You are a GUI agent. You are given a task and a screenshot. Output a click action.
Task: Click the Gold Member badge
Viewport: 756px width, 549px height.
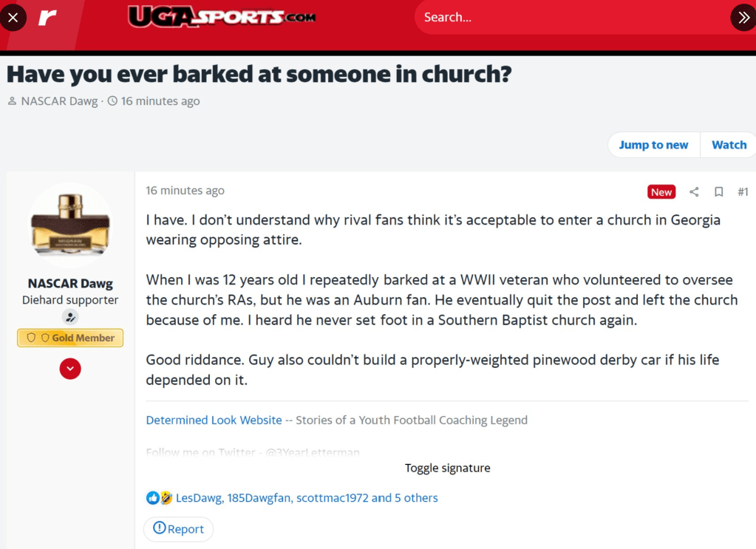pyautogui.click(x=71, y=338)
